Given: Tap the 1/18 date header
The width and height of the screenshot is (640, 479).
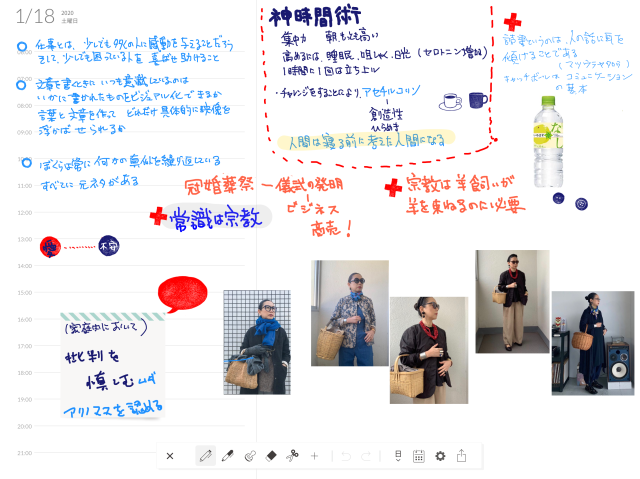Looking at the screenshot, I should [x=35, y=17].
